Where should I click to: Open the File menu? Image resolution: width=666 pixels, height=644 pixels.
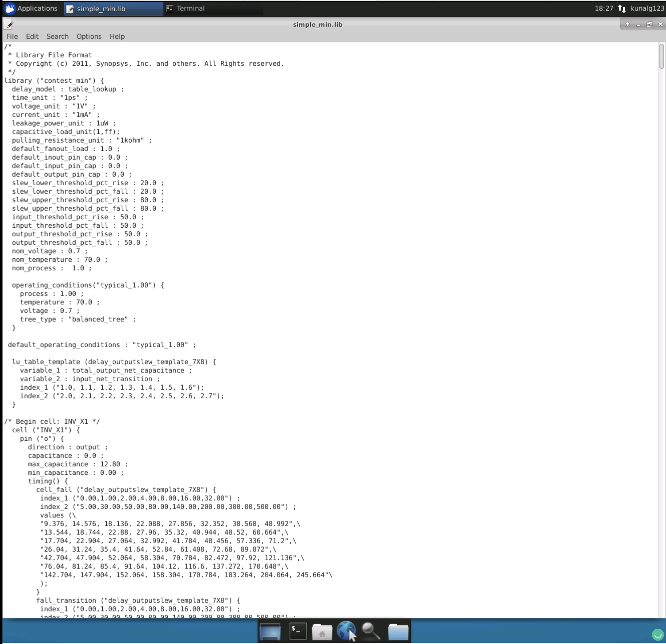click(x=12, y=36)
